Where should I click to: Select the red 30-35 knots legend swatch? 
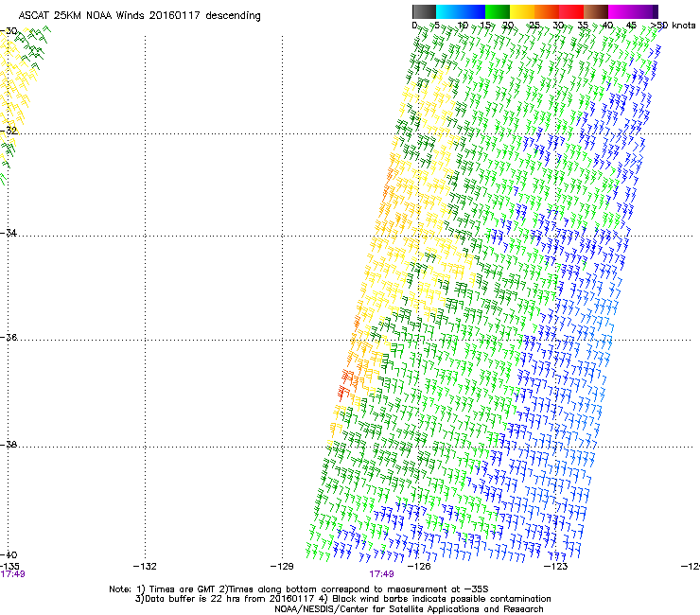(571, 11)
